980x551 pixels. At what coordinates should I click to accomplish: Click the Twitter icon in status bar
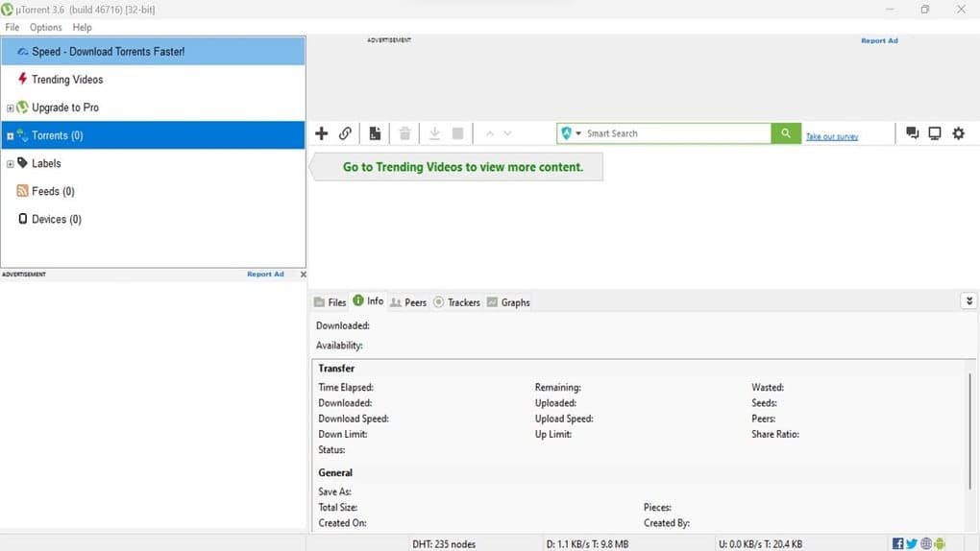[912, 543]
